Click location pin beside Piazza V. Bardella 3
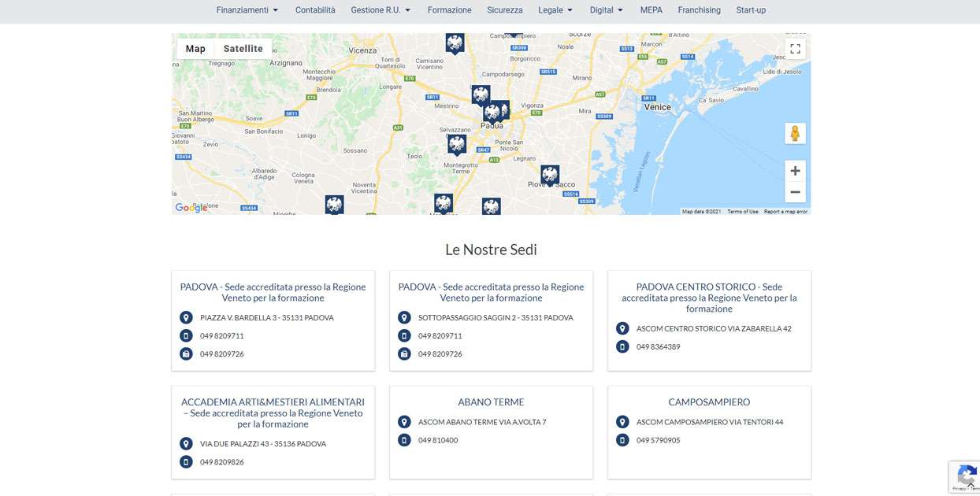 point(186,318)
